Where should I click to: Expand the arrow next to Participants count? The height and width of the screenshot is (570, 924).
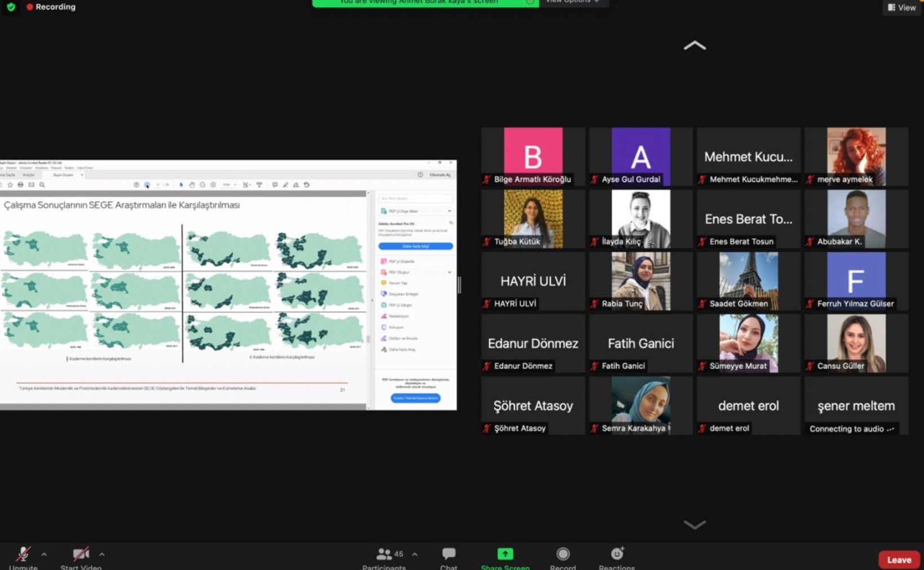coord(415,554)
